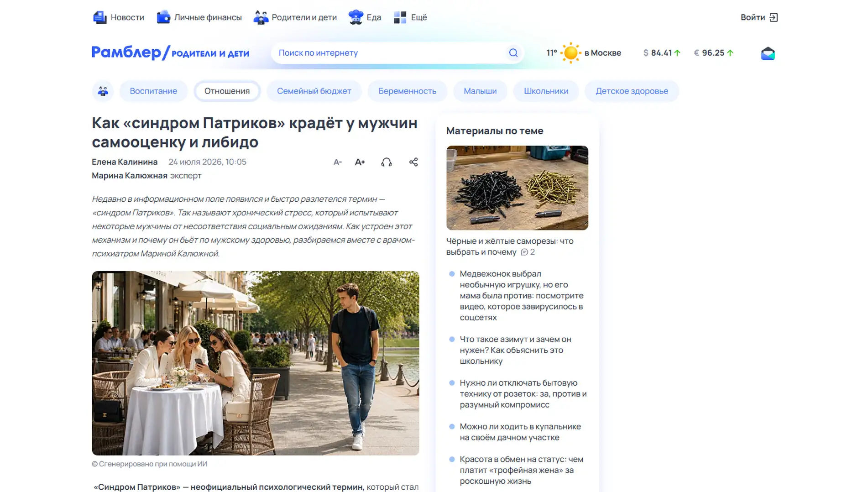Click the РОДИТЕЛИ И ДЕТИ section title
The width and height of the screenshot is (868, 492).
tap(210, 53)
